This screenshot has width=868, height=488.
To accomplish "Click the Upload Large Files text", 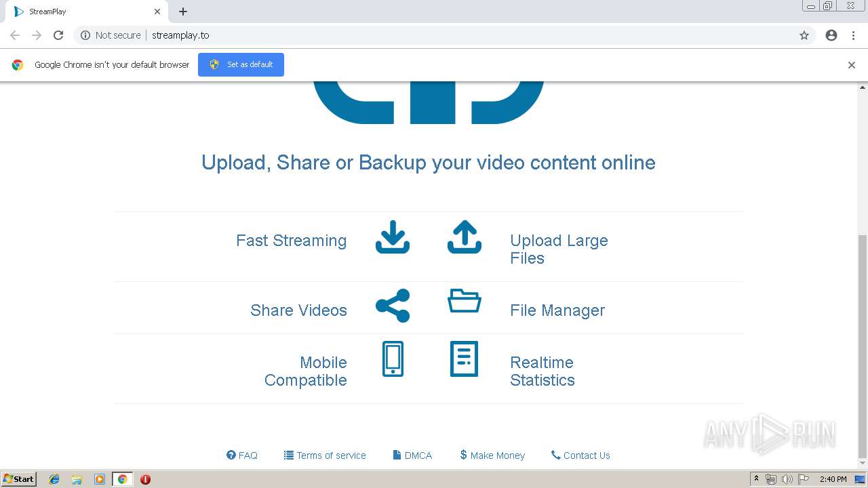I will pos(559,249).
